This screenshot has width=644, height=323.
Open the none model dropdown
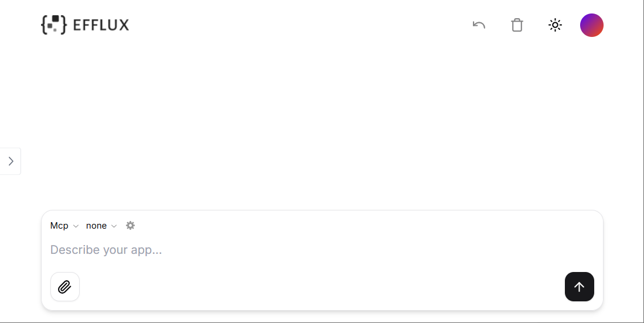click(101, 226)
